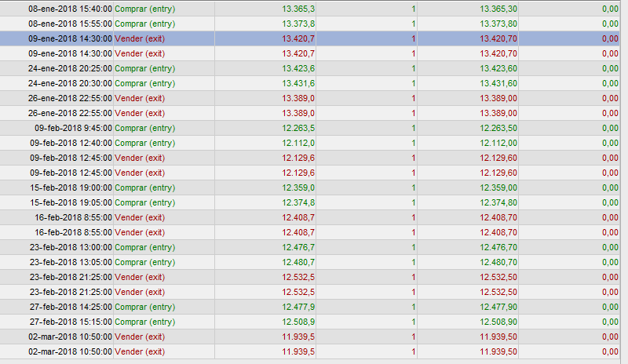Click the amount 13.365,30
The image size is (628, 364).
(x=498, y=9)
